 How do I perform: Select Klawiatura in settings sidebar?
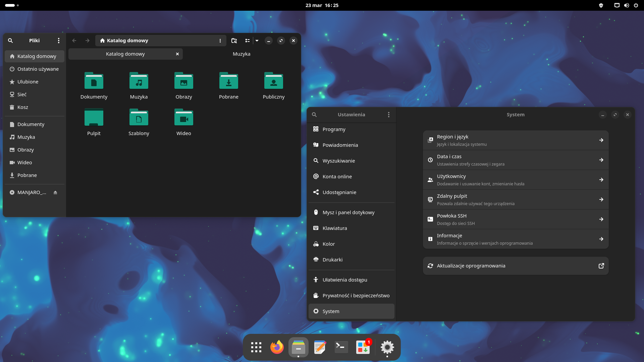pyautogui.click(x=335, y=228)
